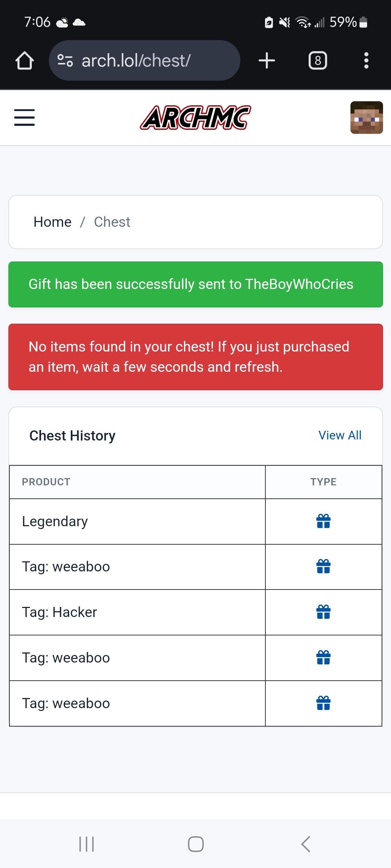Click the gift icon for Tag: Hacker row

click(323, 612)
